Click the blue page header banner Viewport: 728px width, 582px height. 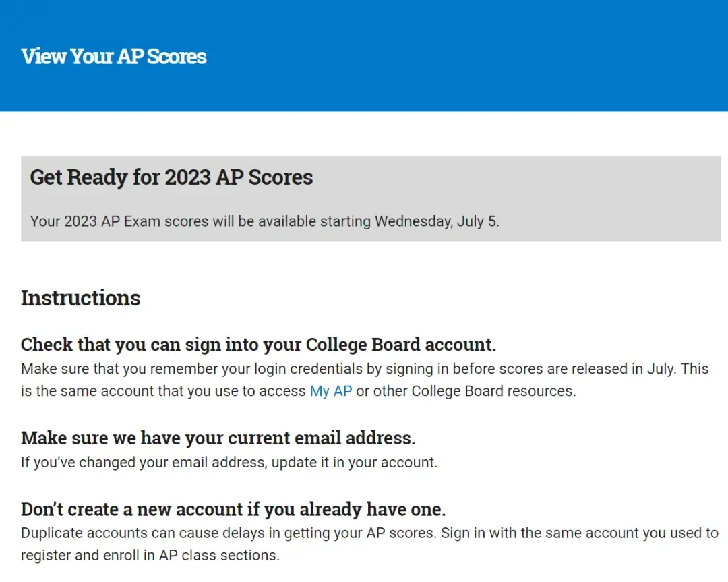tap(364, 56)
